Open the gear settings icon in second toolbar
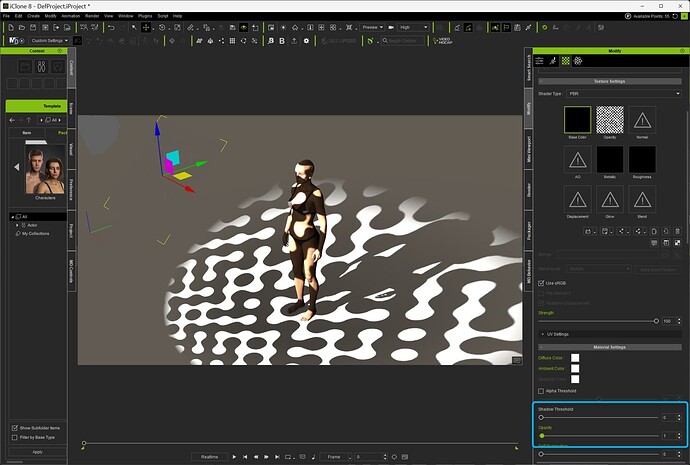This screenshot has width=690, height=465. click(x=306, y=40)
